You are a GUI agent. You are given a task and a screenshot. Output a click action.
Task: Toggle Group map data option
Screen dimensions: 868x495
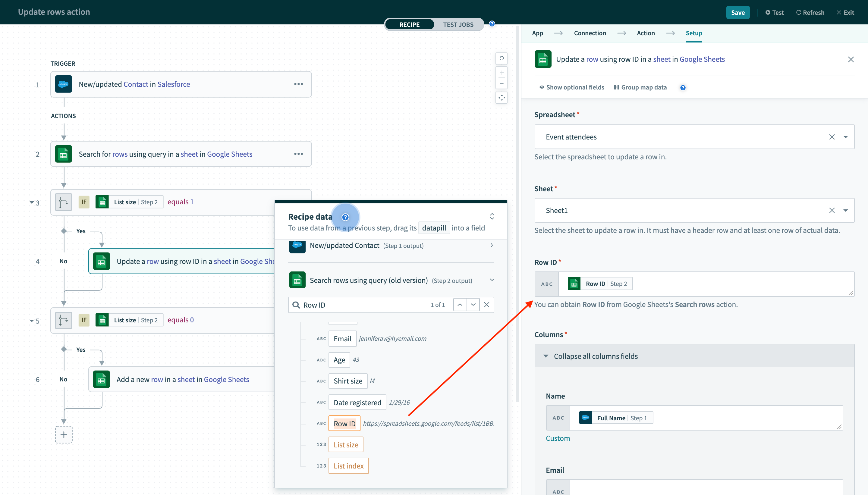[640, 87]
